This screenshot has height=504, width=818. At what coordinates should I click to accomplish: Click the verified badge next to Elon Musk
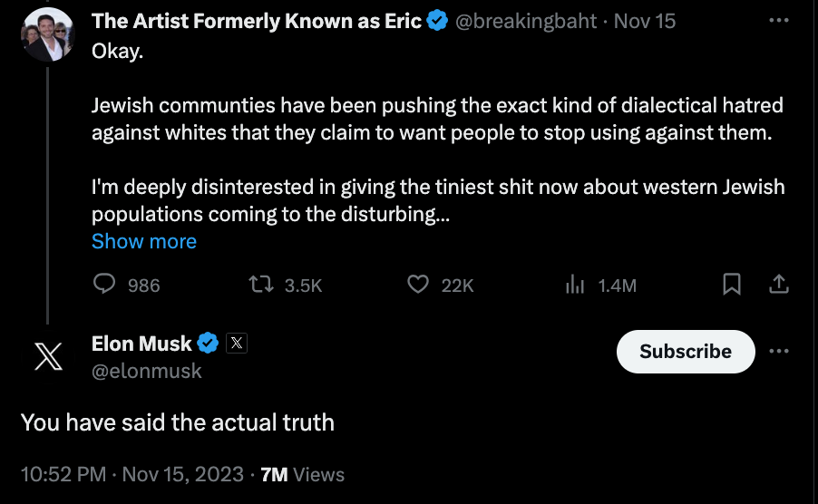click(208, 344)
